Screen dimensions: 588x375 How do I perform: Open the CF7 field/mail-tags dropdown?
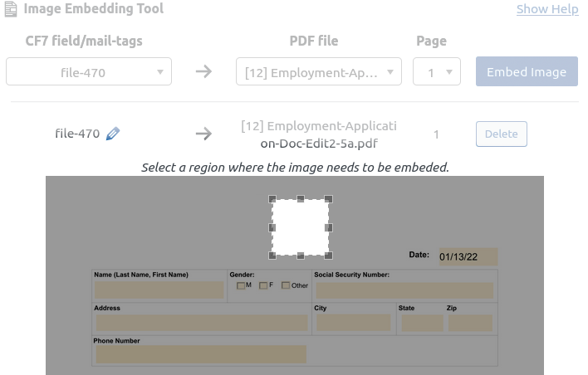tap(89, 72)
